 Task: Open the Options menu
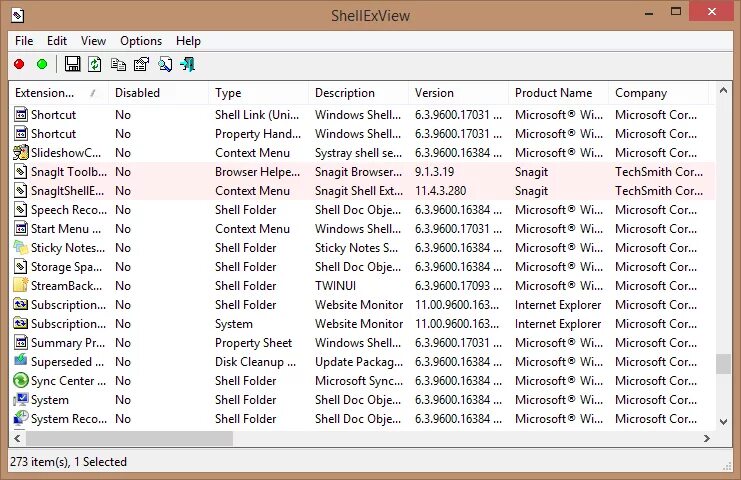coord(141,41)
